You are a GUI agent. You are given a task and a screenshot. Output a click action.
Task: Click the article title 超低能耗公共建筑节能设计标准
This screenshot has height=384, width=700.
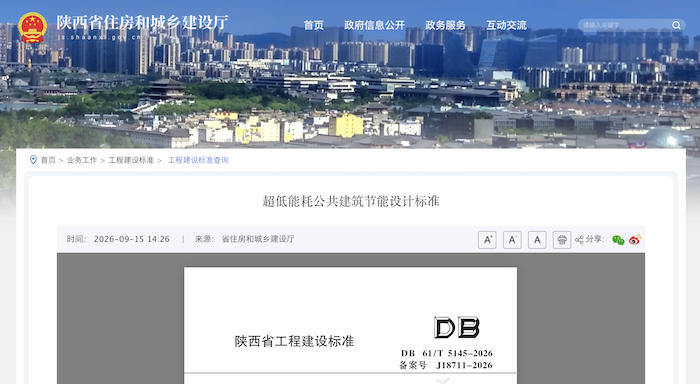[351, 201]
